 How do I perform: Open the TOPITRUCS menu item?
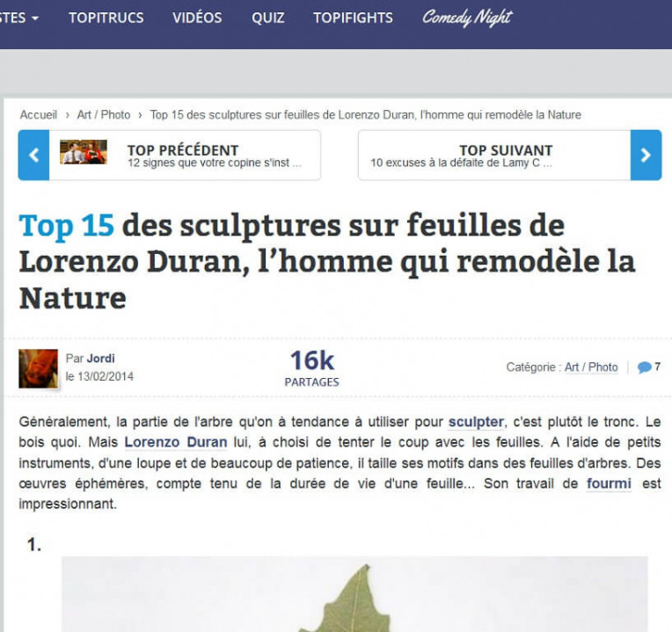pyautogui.click(x=106, y=18)
